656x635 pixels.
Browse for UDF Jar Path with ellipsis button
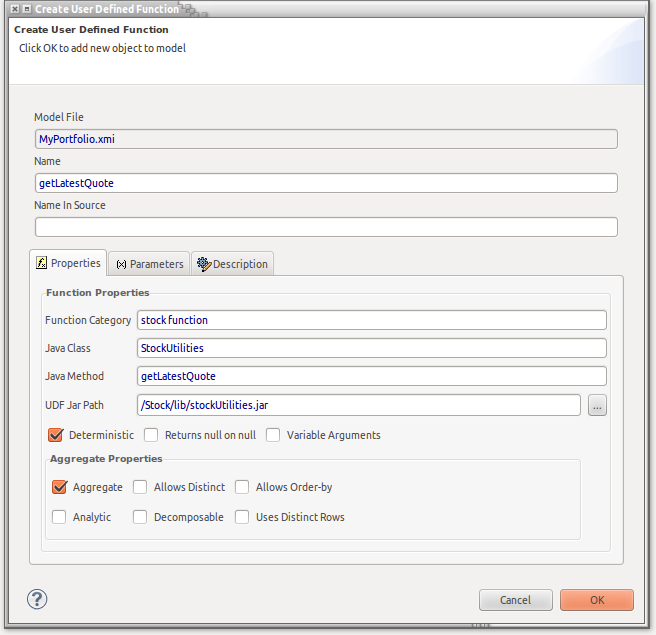click(x=597, y=405)
